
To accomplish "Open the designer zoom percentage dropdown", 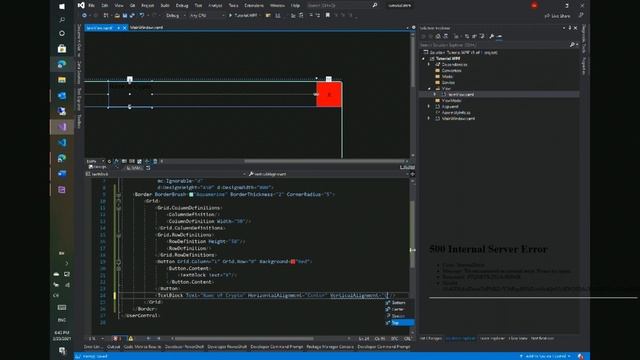I will click(x=96, y=161).
